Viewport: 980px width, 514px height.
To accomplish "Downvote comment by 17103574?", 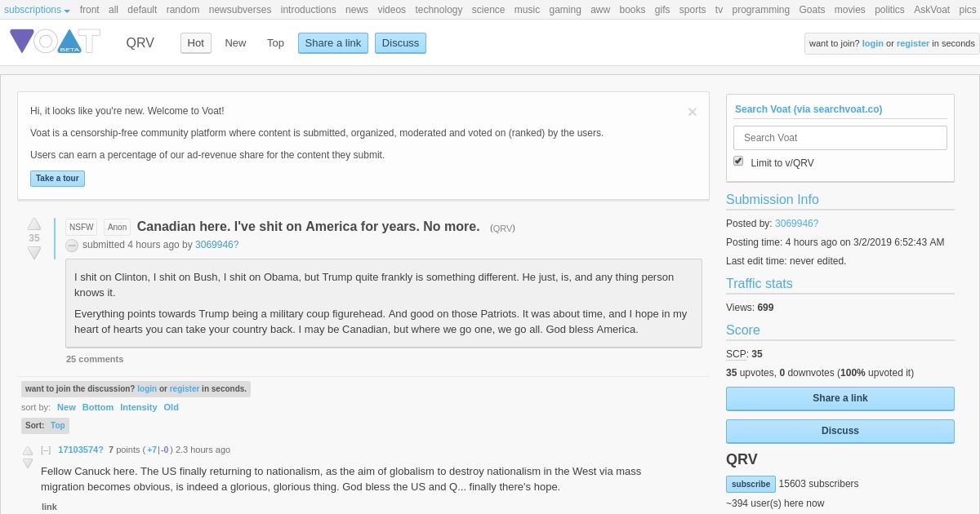I will click(x=28, y=463).
